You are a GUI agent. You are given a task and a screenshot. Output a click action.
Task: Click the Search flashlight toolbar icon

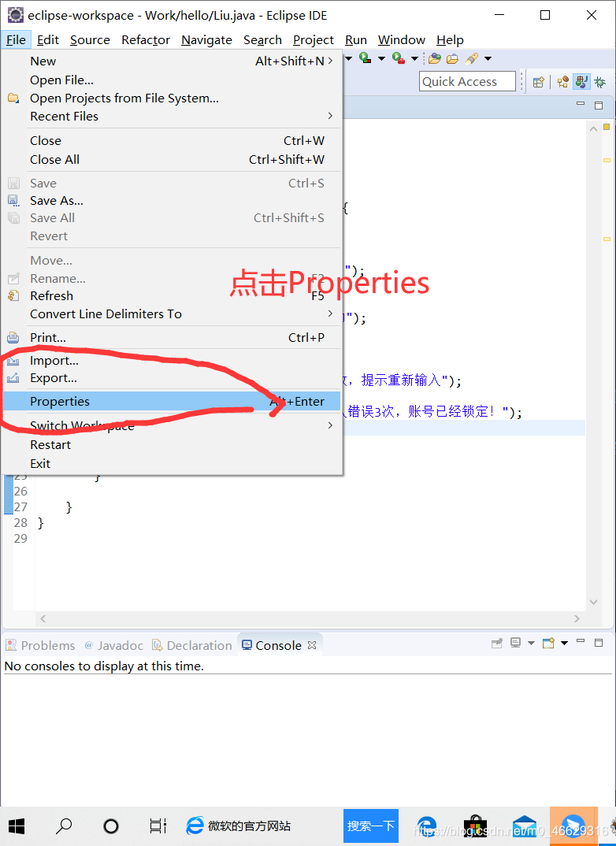[x=472, y=58]
